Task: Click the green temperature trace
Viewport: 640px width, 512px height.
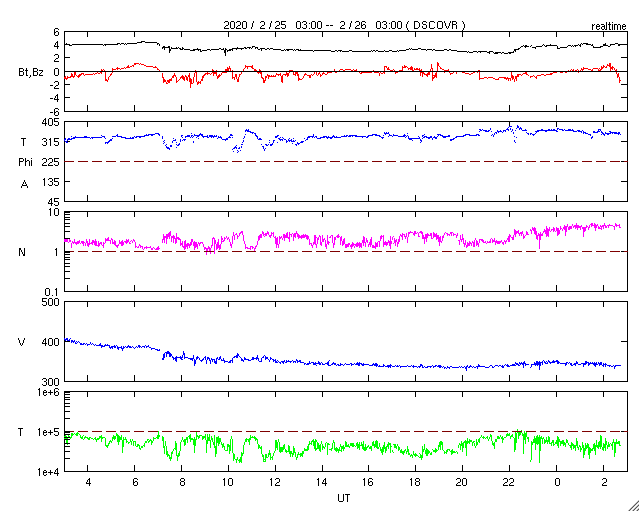Action: [x=300, y=447]
